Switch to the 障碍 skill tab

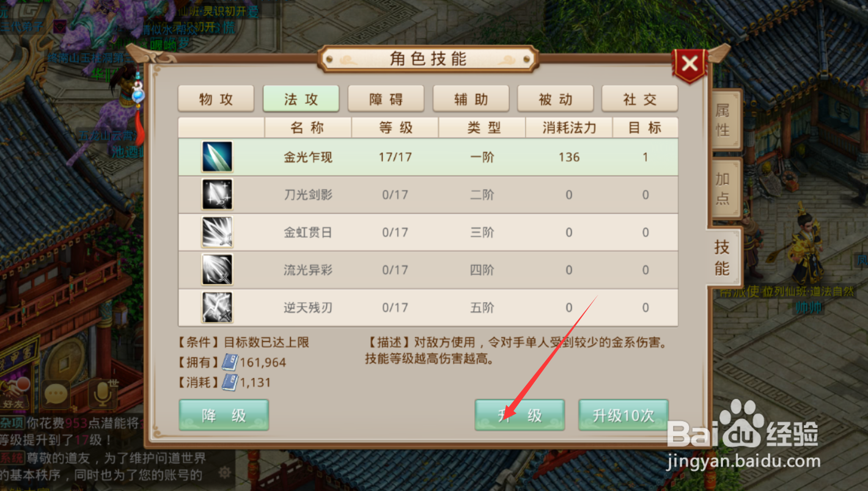[386, 99]
